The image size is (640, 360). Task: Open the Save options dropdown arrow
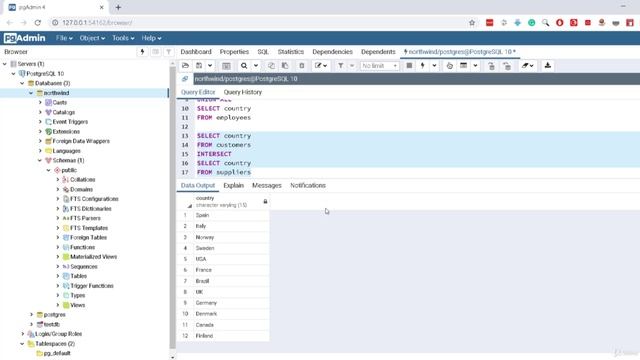(210, 66)
